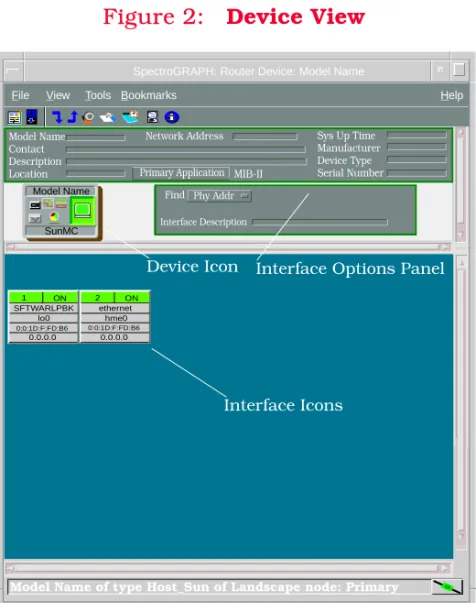
Task: Click the green monitor area of device icon
Action: 82,210
